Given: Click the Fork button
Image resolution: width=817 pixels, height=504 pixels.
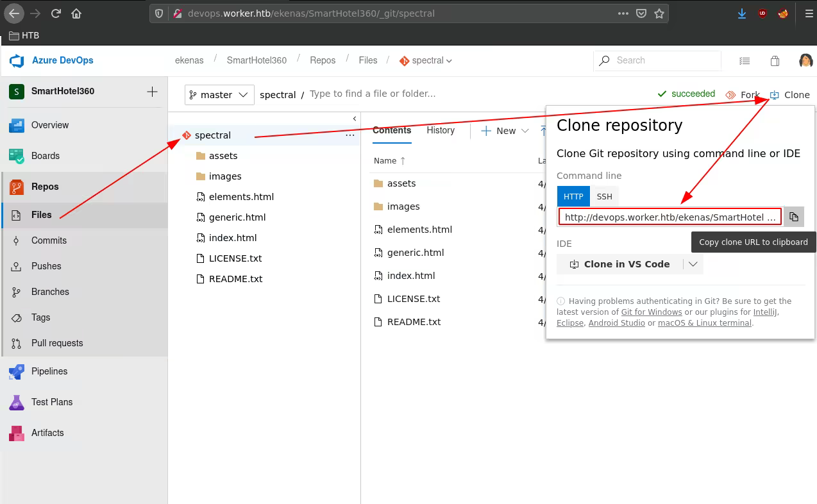Looking at the screenshot, I should coord(743,95).
